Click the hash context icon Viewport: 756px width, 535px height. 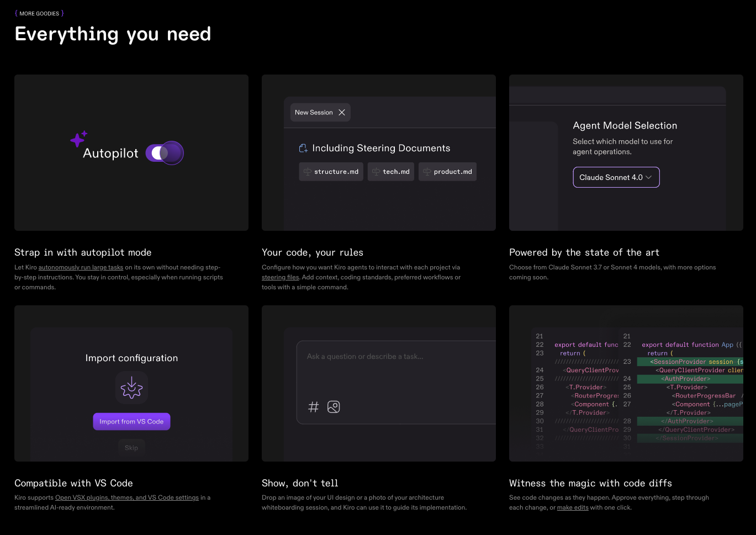click(x=314, y=407)
